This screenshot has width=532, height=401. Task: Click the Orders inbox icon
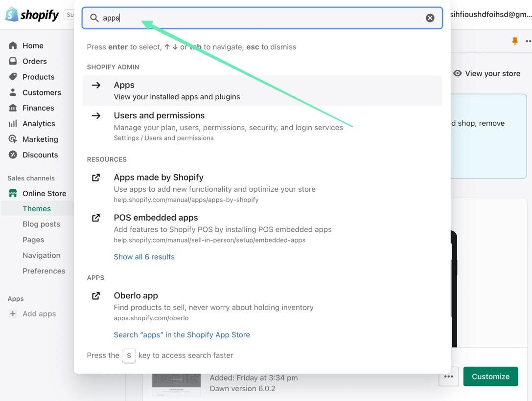(x=13, y=61)
